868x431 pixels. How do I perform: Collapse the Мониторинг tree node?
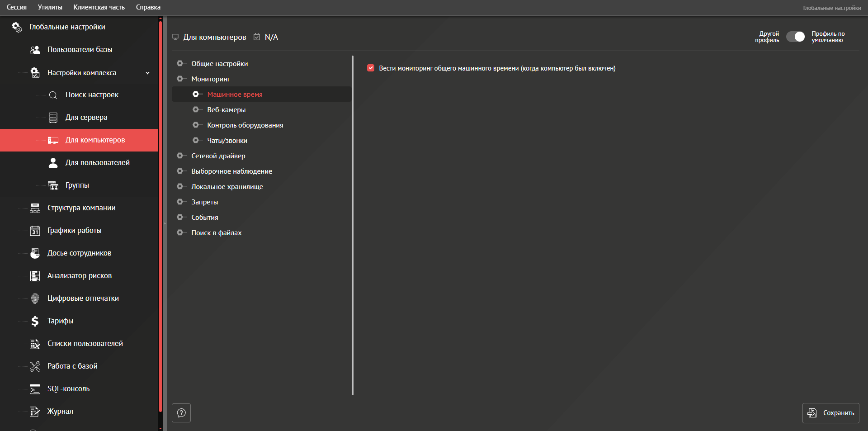tap(180, 79)
